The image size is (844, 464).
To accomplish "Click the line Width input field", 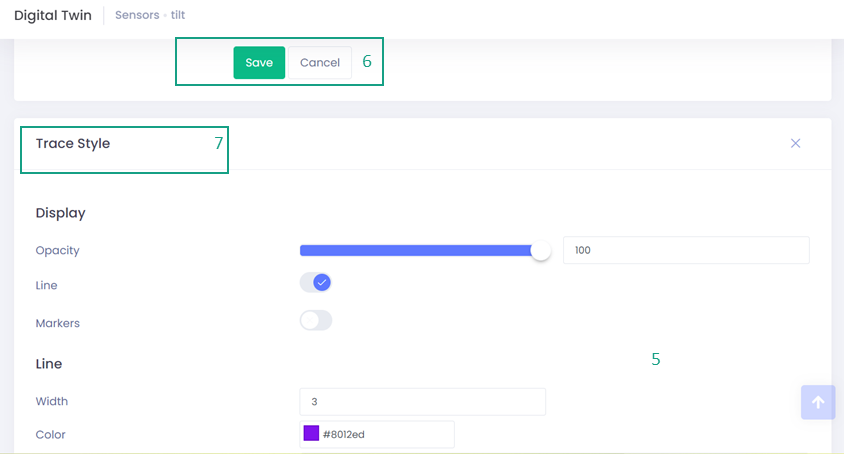I will (x=422, y=401).
